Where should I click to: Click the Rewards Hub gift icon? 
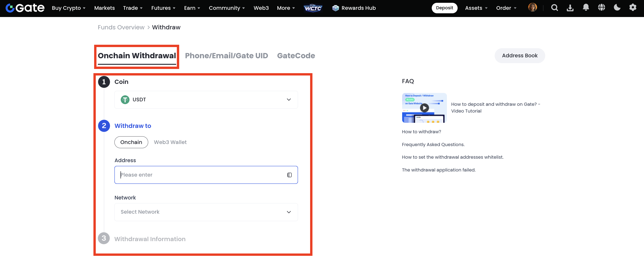(335, 8)
